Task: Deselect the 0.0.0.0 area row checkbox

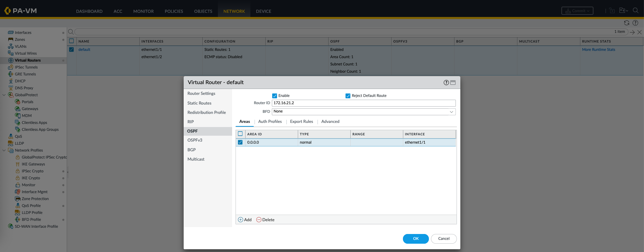Action: click(240, 142)
